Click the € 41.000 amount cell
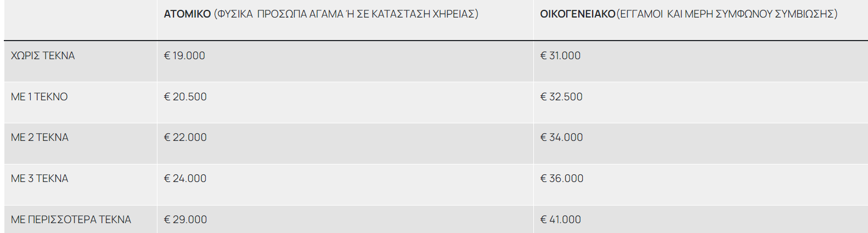The image size is (868, 233). click(560, 220)
